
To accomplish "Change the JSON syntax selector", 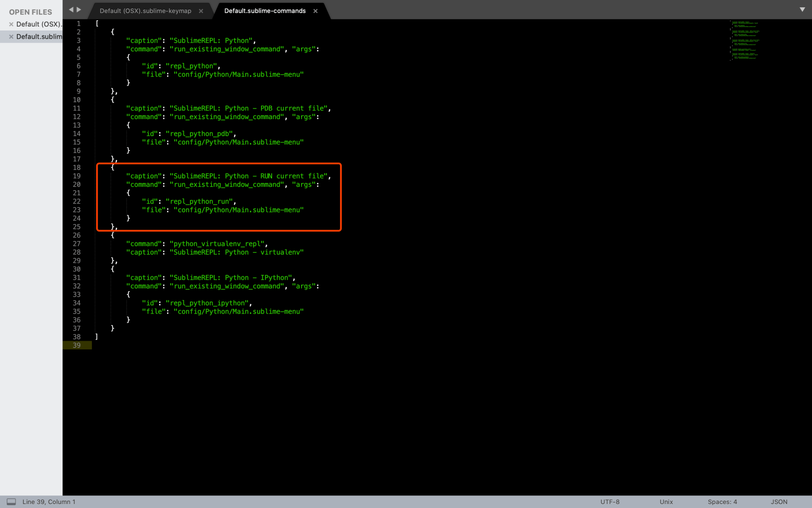I will 779,502.
